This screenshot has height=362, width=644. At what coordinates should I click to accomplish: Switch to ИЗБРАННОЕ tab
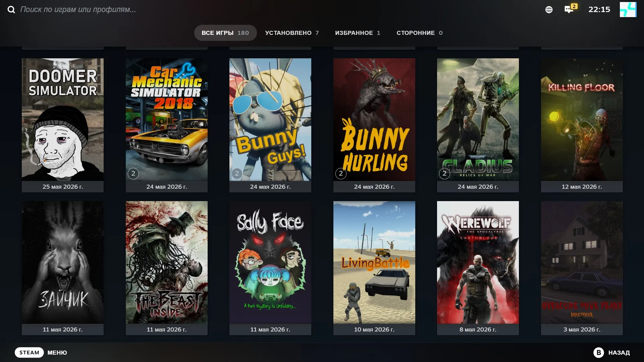(358, 33)
